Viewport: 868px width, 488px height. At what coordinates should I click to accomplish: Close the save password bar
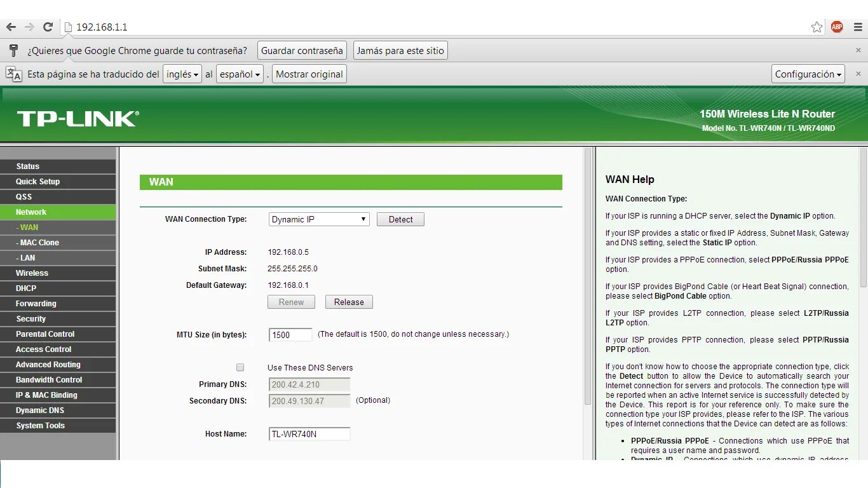(x=858, y=50)
